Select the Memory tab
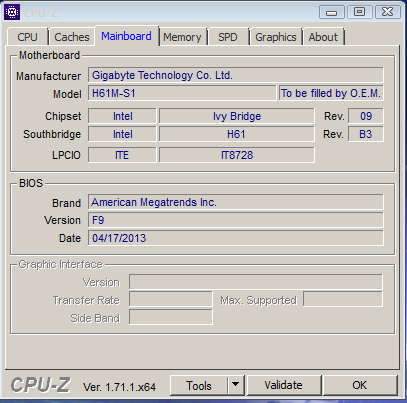 click(182, 37)
